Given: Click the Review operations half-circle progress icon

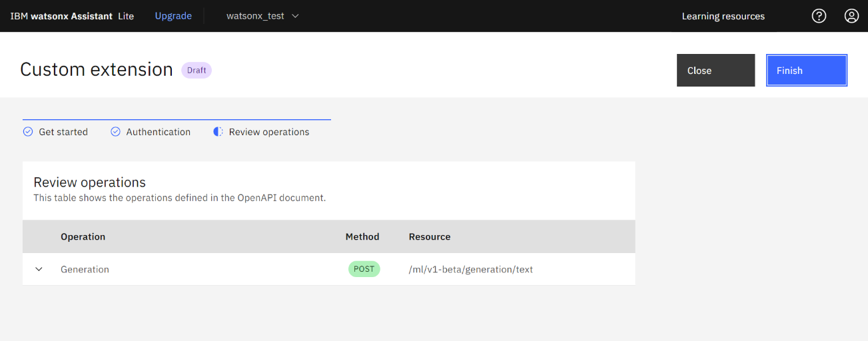Looking at the screenshot, I should tap(218, 132).
